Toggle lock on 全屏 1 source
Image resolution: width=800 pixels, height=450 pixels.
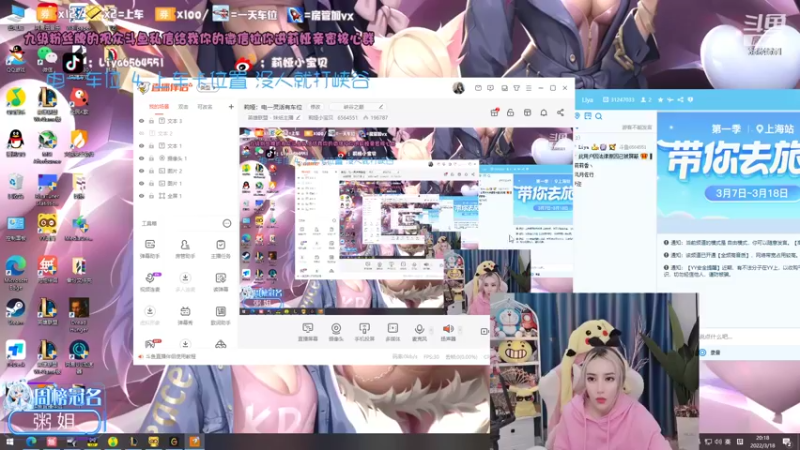(x=152, y=196)
